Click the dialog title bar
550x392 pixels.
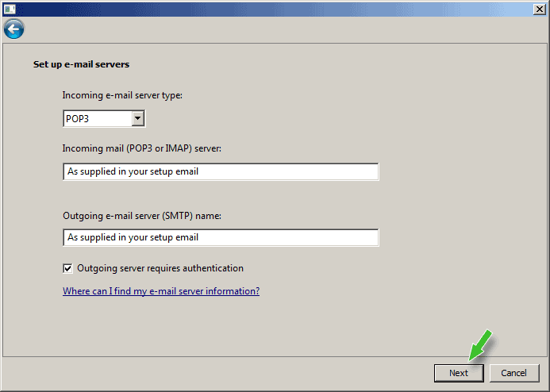tap(270, 8)
